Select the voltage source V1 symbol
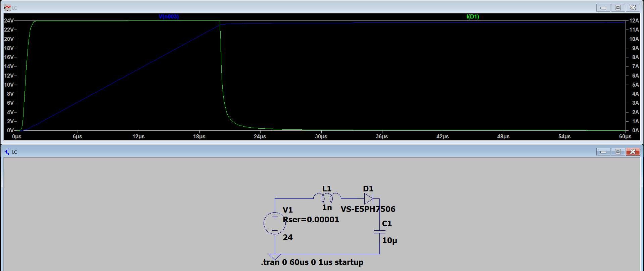 [275, 223]
